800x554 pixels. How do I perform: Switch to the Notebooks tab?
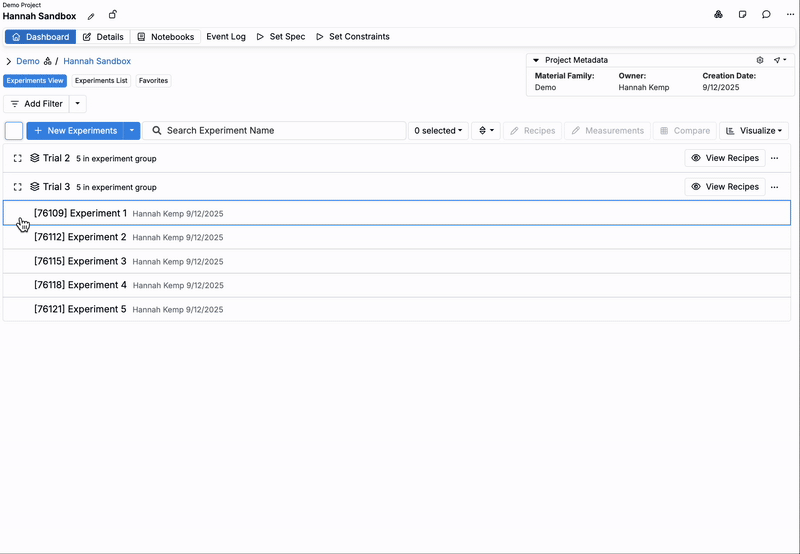[x=165, y=37]
